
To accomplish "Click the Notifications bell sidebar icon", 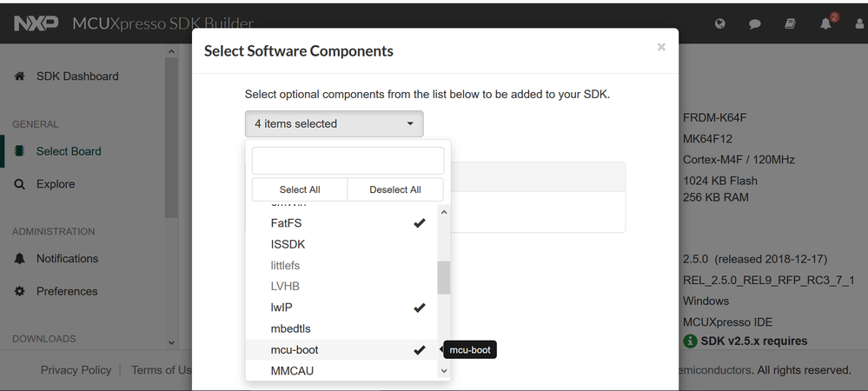I will coord(19,259).
